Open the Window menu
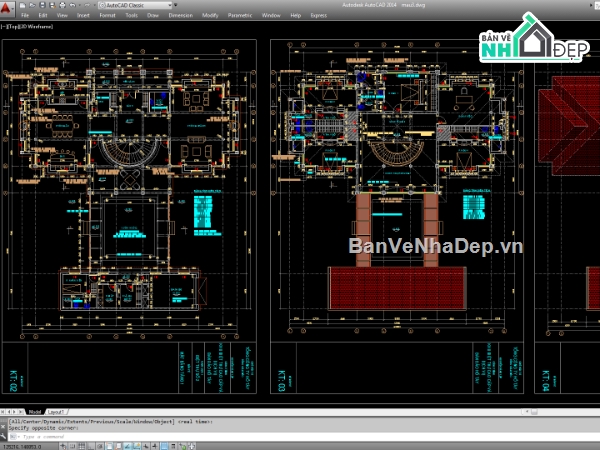600x450 pixels. 271,15
